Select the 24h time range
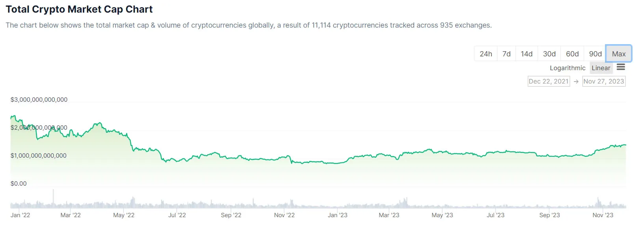The width and height of the screenshot is (644, 229). tap(486, 54)
